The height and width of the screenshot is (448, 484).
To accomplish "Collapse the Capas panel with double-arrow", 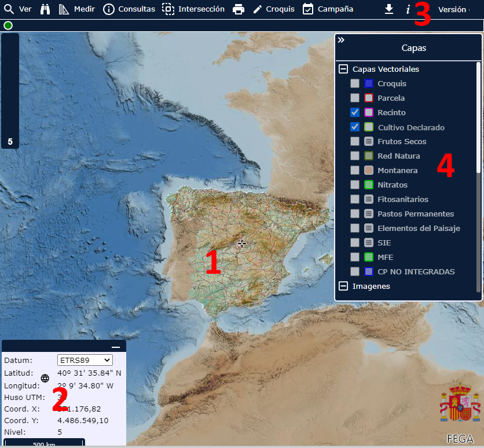I will pyautogui.click(x=342, y=40).
